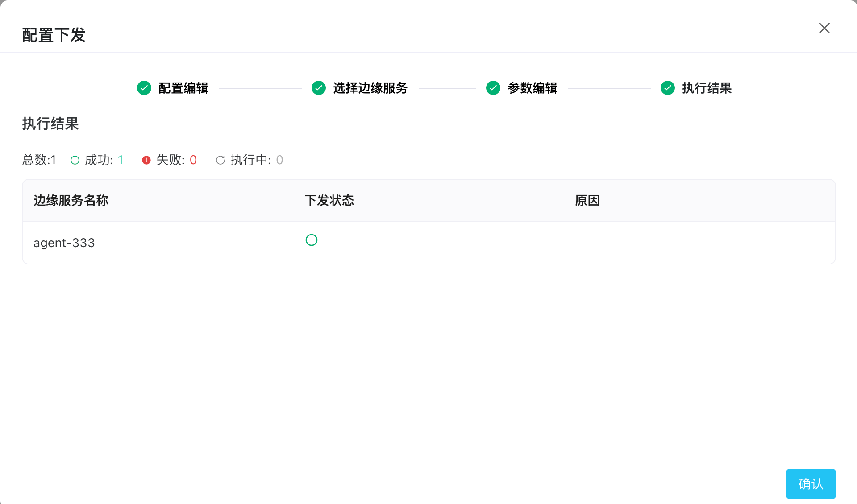Click the red 失败 warning icon
The image size is (857, 504).
146,160
